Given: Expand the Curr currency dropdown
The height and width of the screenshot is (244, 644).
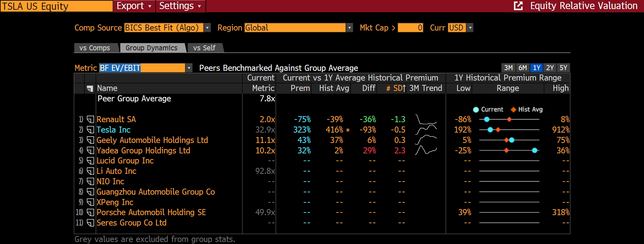Looking at the screenshot, I should pyautogui.click(x=470, y=28).
